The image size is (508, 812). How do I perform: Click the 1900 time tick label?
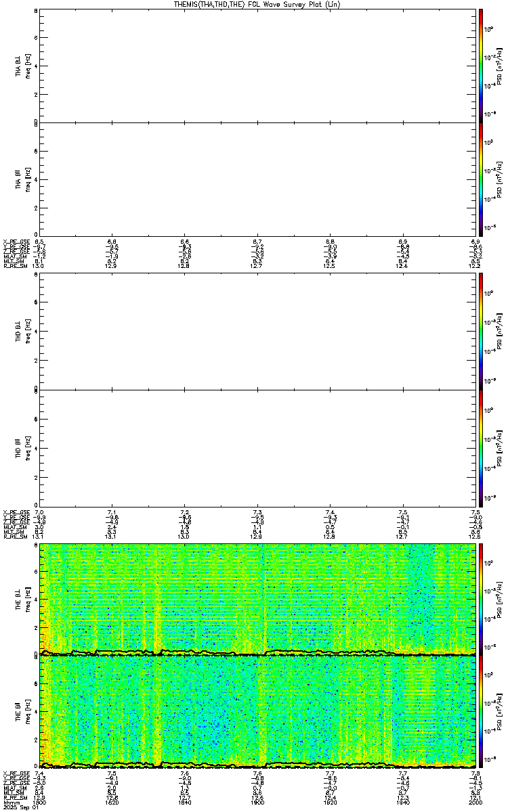pos(257,802)
